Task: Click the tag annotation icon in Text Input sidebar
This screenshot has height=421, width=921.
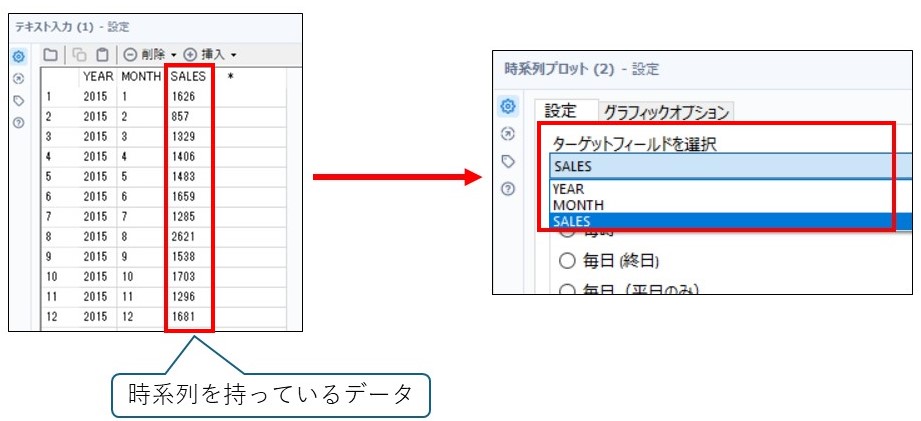Action: [x=18, y=100]
